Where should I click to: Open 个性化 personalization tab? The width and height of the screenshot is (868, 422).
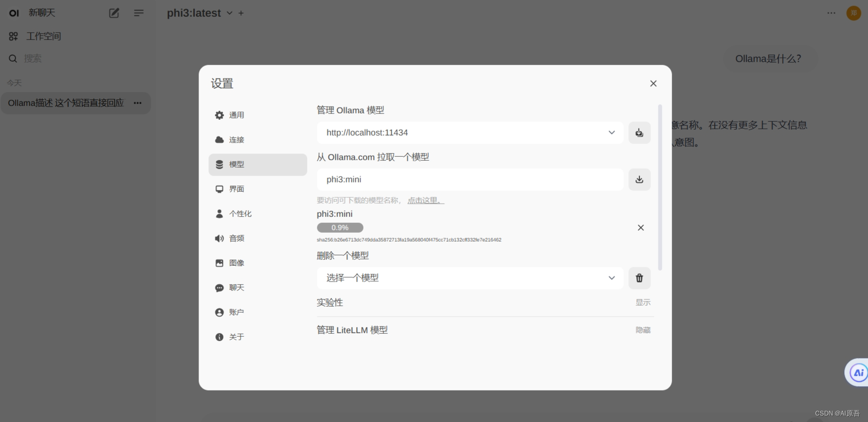click(x=258, y=214)
